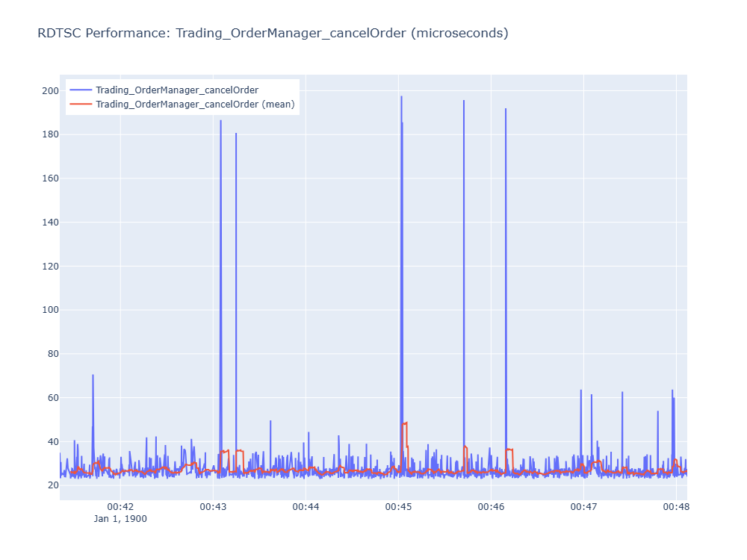Click the blue legend line swatch

81,90
